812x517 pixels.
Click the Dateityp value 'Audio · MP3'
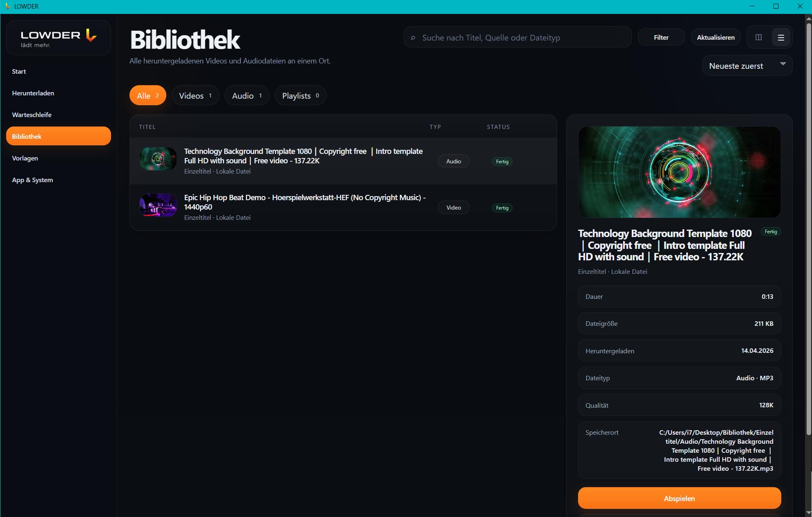755,378
